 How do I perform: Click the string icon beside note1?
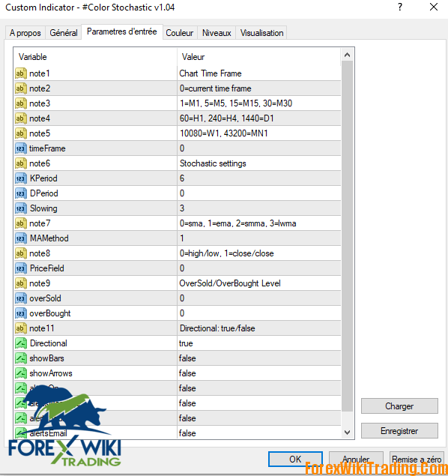point(21,73)
